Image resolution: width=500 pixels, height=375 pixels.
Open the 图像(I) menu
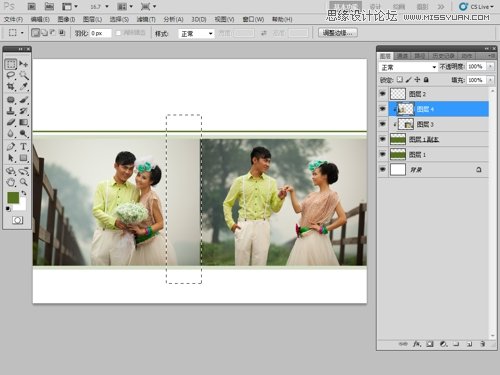[x=66, y=19]
